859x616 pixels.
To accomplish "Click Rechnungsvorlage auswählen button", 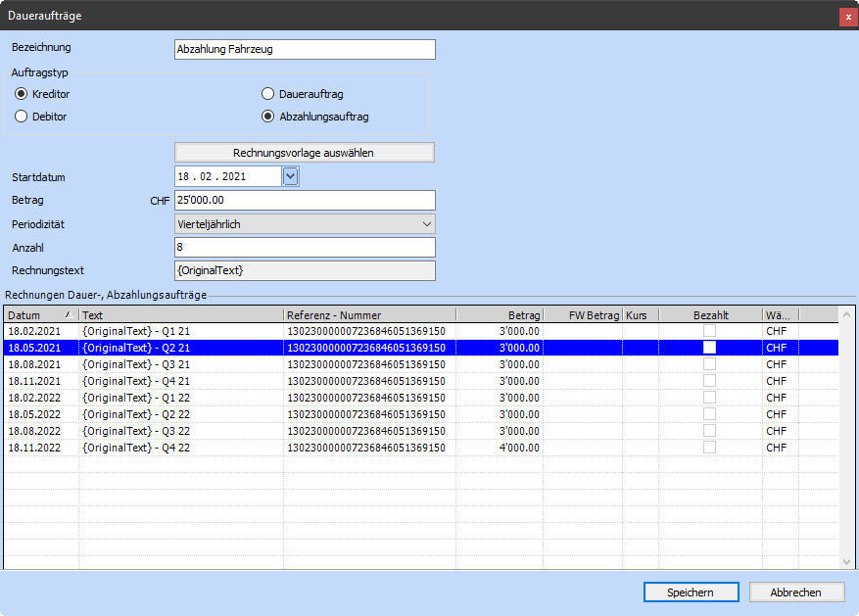I will (x=304, y=153).
